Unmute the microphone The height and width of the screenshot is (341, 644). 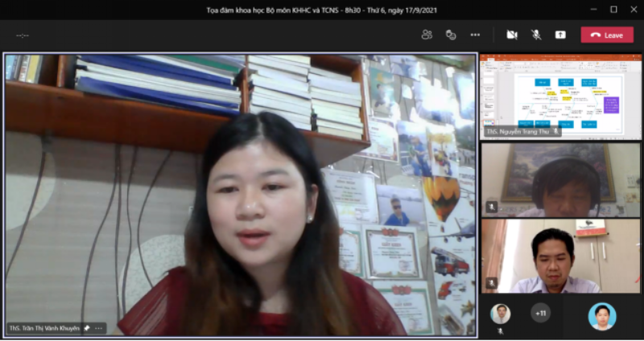535,35
